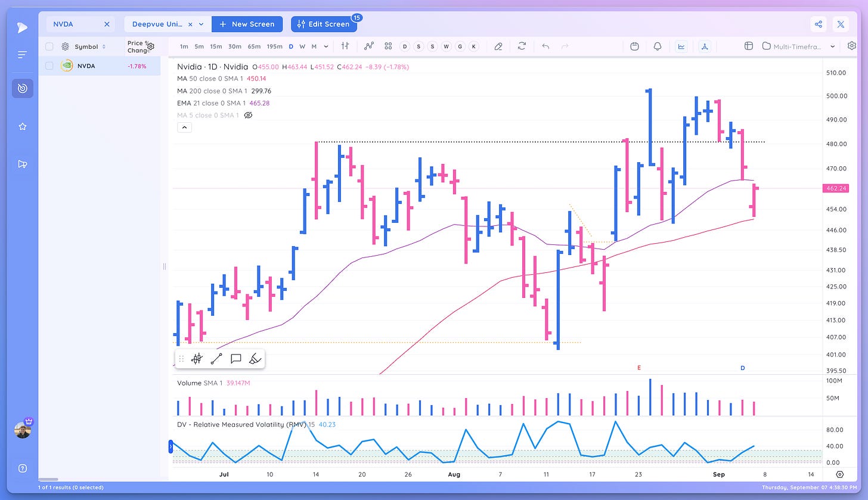Open the help question mark icon
868x500 pixels.
(x=22, y=468)
